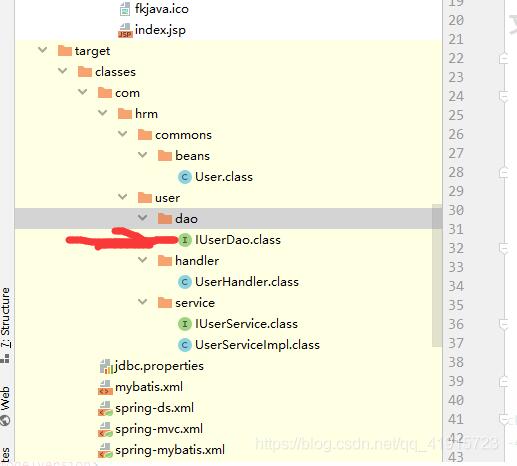Click the classes folder icon

tap(85, 72)
